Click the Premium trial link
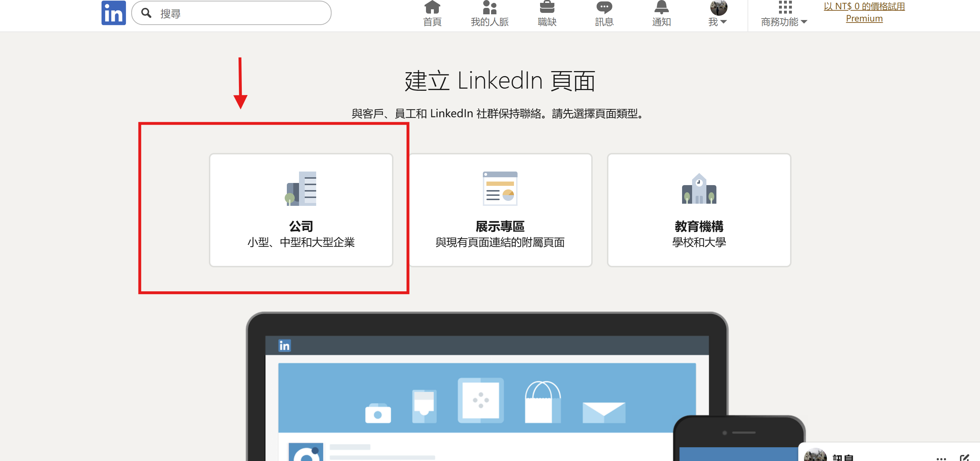 [864, 12]
